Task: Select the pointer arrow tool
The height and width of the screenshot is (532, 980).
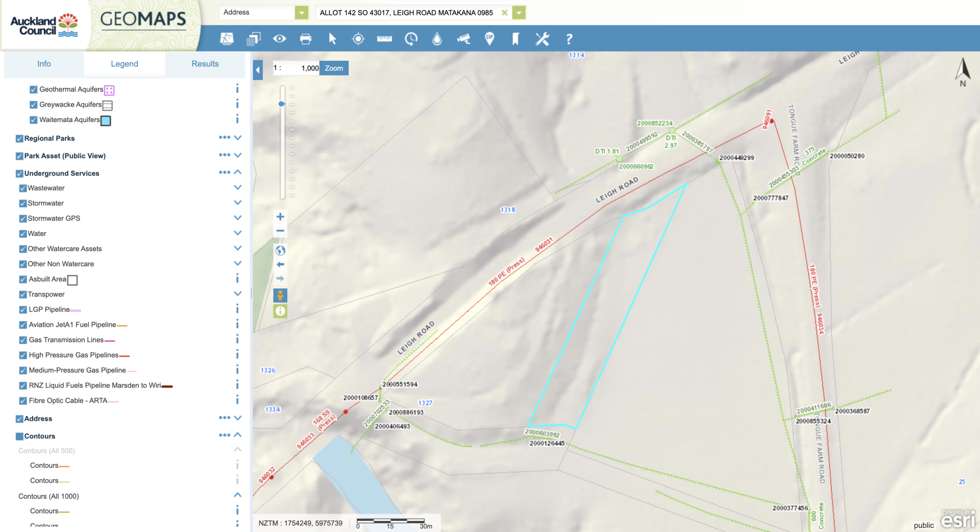Action: [332, 39]
